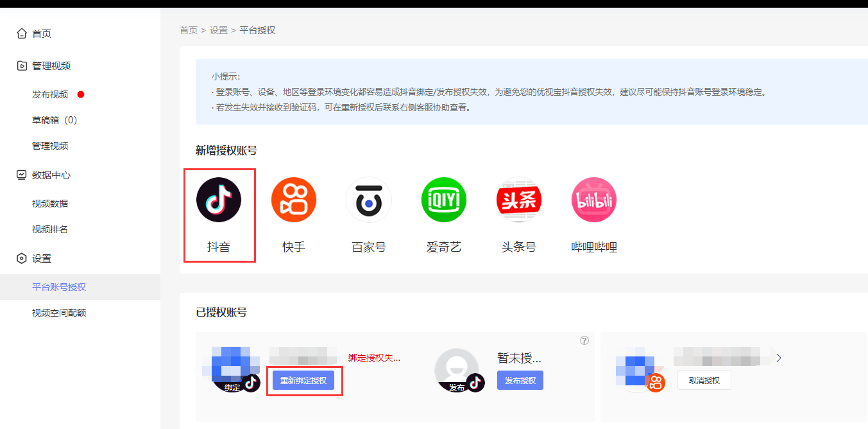Expand the arrow next to the 快手 account name
The height and width of the screenshot is (429, 868).
pos(779,358)
